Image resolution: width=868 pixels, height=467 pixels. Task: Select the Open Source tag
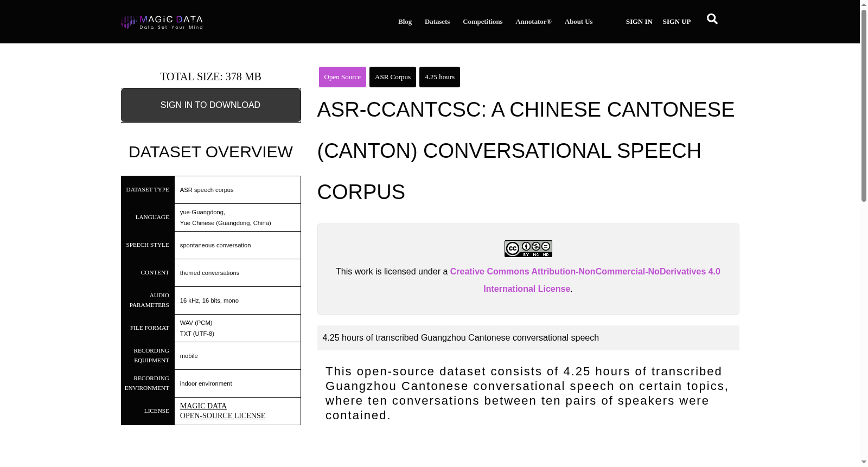[342, 77]
